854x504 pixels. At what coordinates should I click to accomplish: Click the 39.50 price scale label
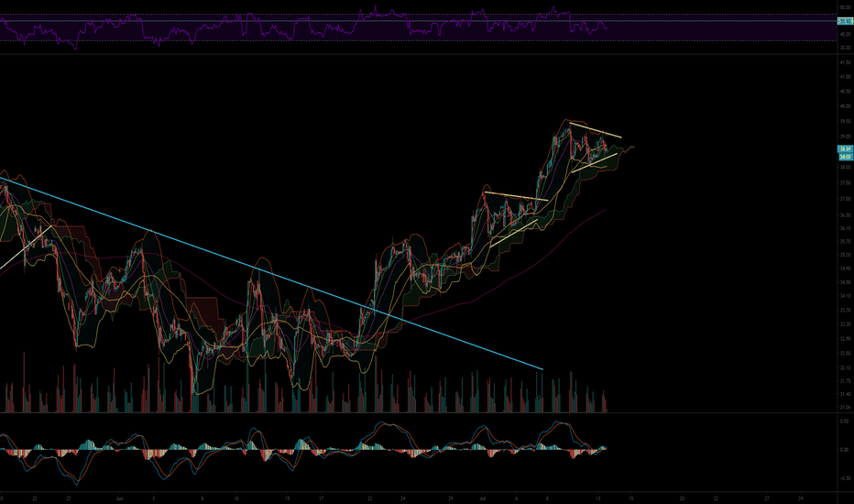coord(846,122)
